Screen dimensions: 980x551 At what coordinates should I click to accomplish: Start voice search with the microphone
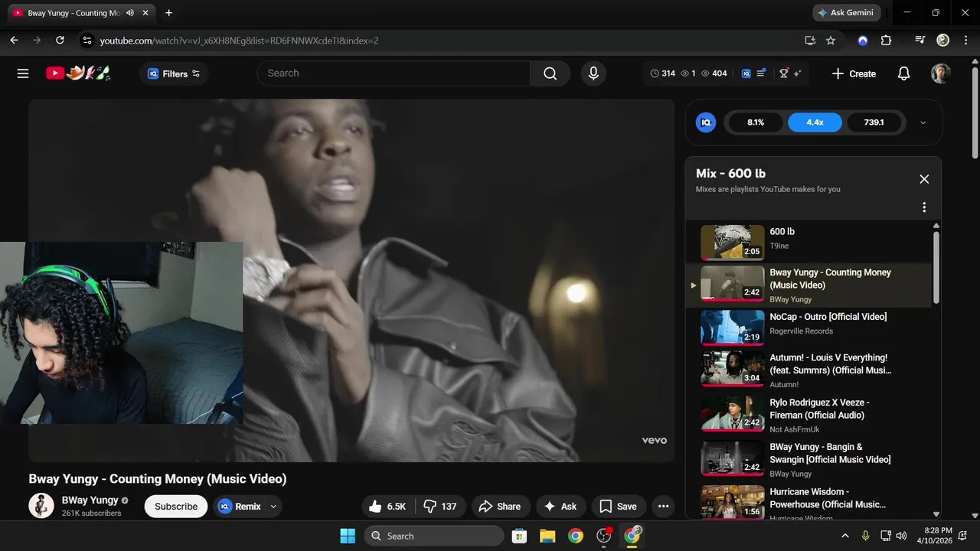point(593,73)
